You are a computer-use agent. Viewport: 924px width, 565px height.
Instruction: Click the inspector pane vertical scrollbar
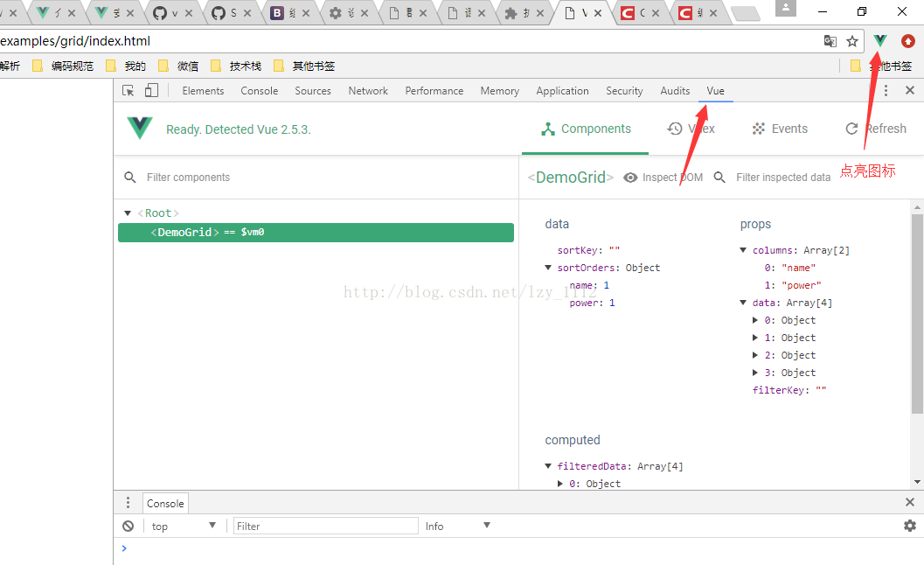click(x=917, y=314)
